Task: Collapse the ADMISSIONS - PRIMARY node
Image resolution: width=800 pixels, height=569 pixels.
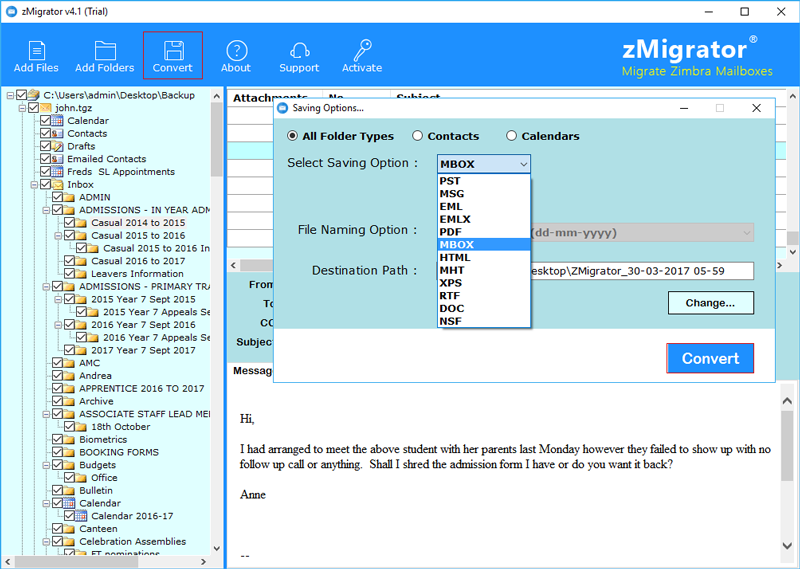Action: point(46,287)
